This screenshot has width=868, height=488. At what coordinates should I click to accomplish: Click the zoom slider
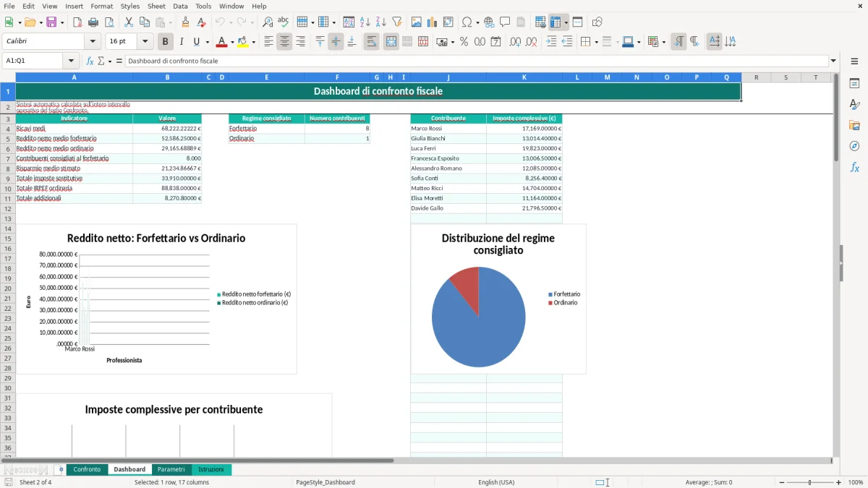[810, 482]
